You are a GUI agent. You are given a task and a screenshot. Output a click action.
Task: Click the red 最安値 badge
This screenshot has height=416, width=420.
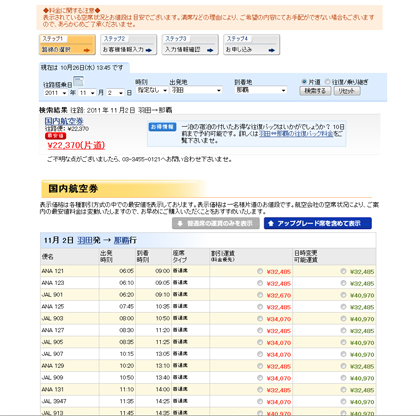pos(56,136)
